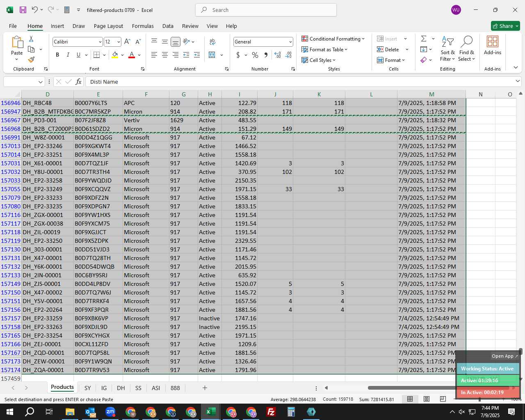This screenshot has height=420, width=525.
Task: Open Cell Styles dropdown
Action: (x=319, y=60)
